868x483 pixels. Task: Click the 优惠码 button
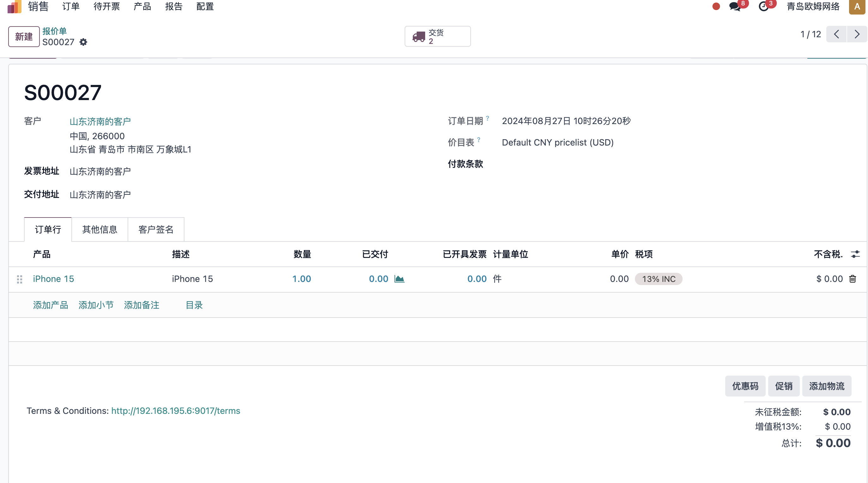pos(745,386)
